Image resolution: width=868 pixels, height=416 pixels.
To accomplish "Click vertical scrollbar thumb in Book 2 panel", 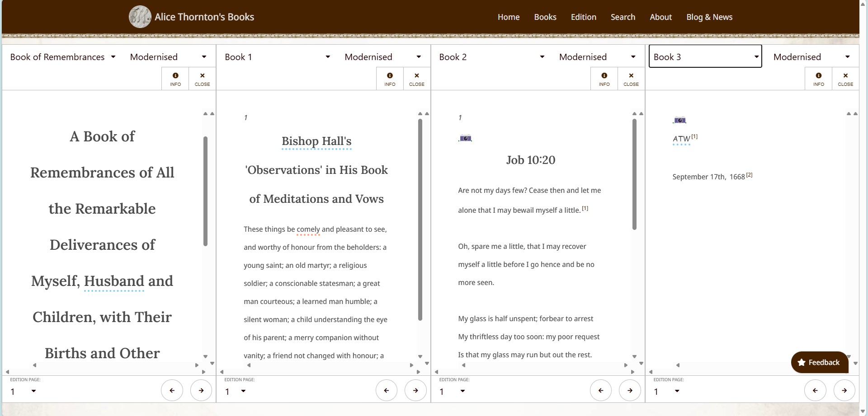I will point(634,175).
